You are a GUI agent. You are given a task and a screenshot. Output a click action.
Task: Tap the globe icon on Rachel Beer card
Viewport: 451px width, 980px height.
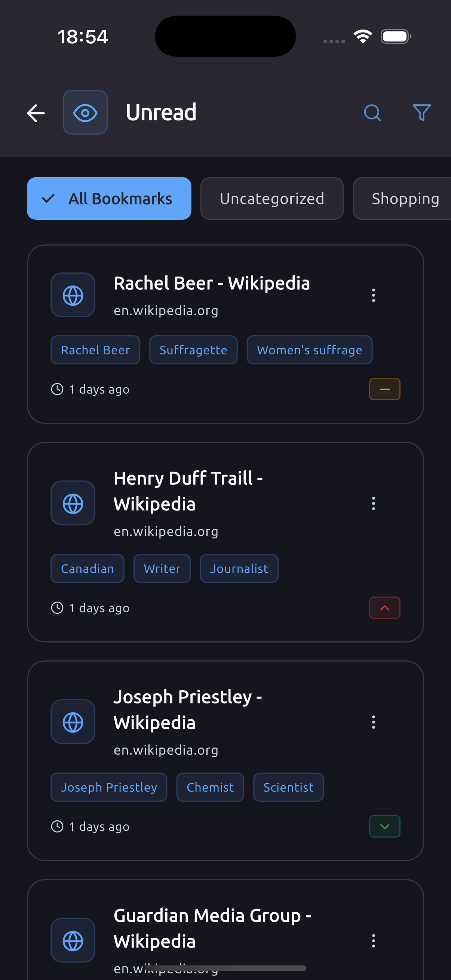pos(73,295)
